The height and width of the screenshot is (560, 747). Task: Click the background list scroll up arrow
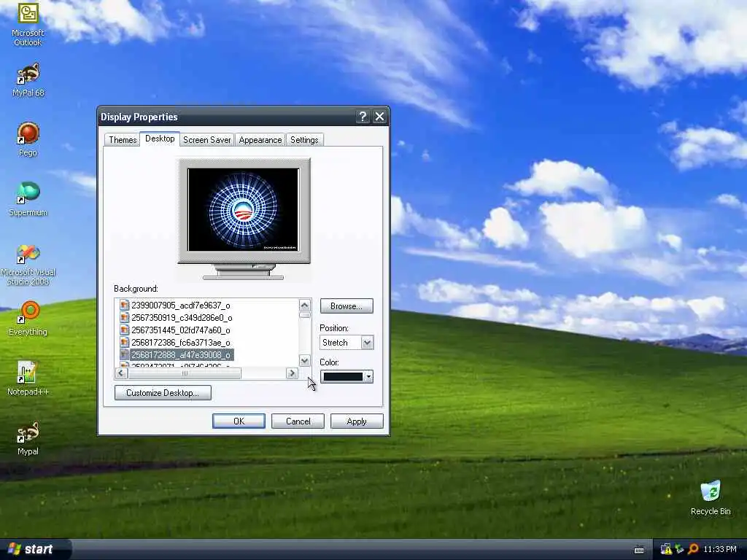[304, 305]
